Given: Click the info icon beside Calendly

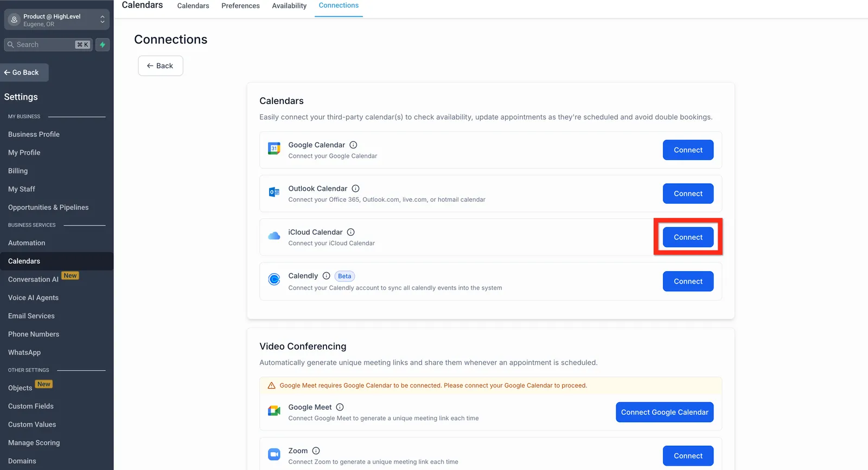Looking at the screenshot, I should pyautogui.click(x=326, y=276).
